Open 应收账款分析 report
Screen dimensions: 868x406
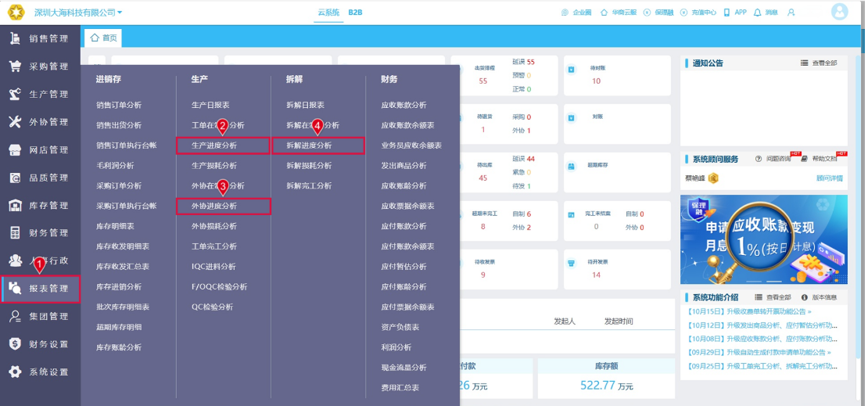tap(404, 105)
